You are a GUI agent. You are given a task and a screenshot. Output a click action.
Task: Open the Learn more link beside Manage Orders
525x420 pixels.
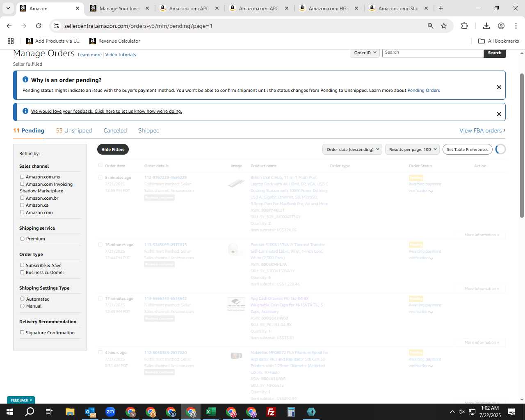point(90,55)
